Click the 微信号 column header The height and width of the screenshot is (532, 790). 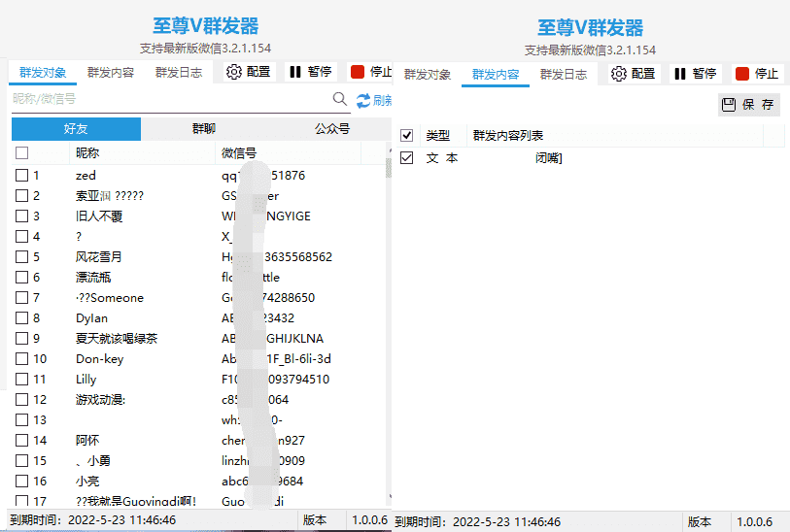click(289, 153)
